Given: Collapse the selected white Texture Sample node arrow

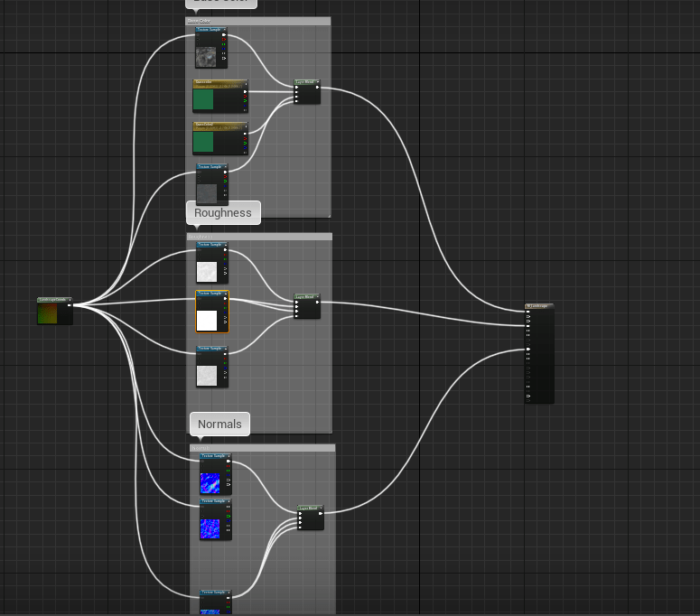Looking at the screenshot, I should coord(227,294).
